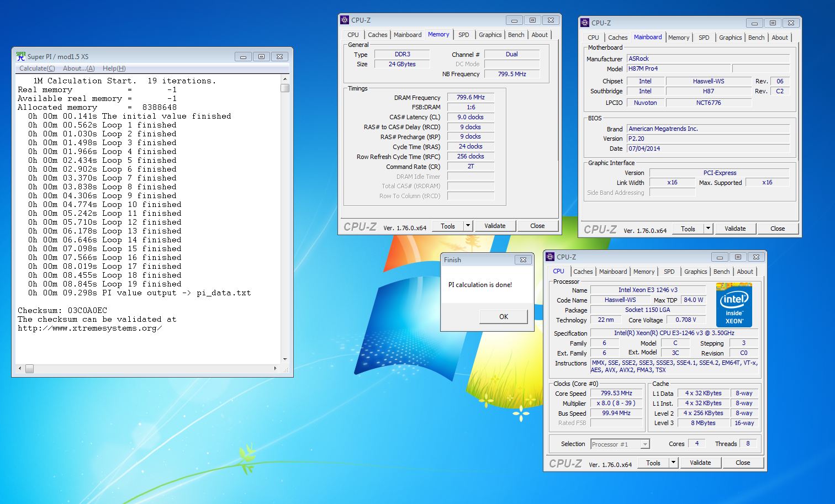Click Super PI vertical scrollbar down arrow

point(285,359)
